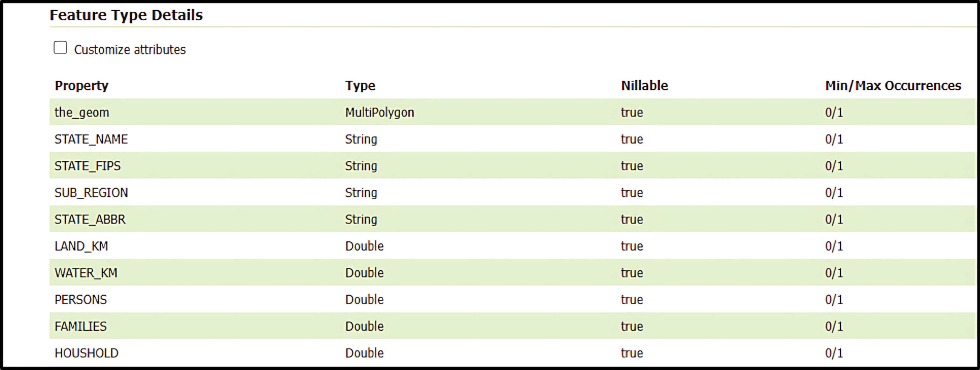Click the LAND_KM property
The image size is (980, 370).
(x=81, y=246)
